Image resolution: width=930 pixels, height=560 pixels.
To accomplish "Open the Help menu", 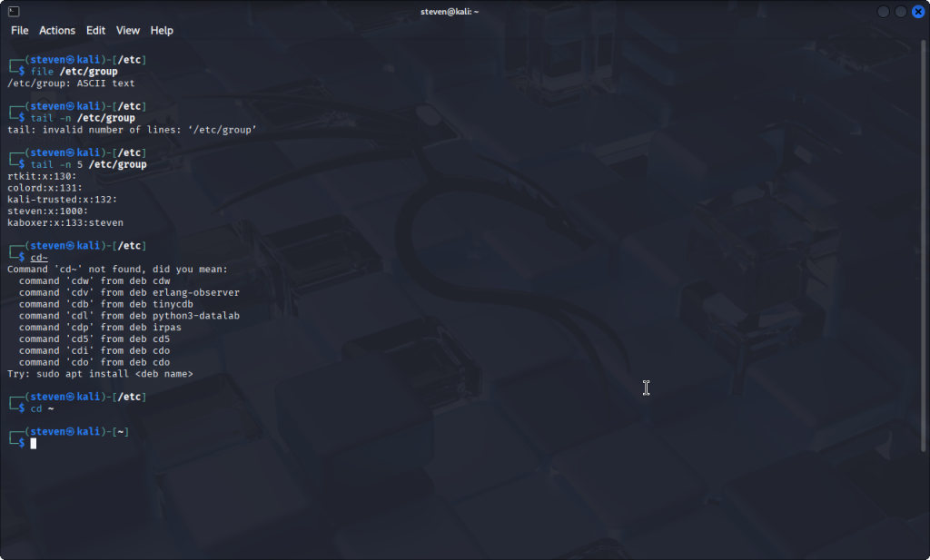I will [162, 30].
